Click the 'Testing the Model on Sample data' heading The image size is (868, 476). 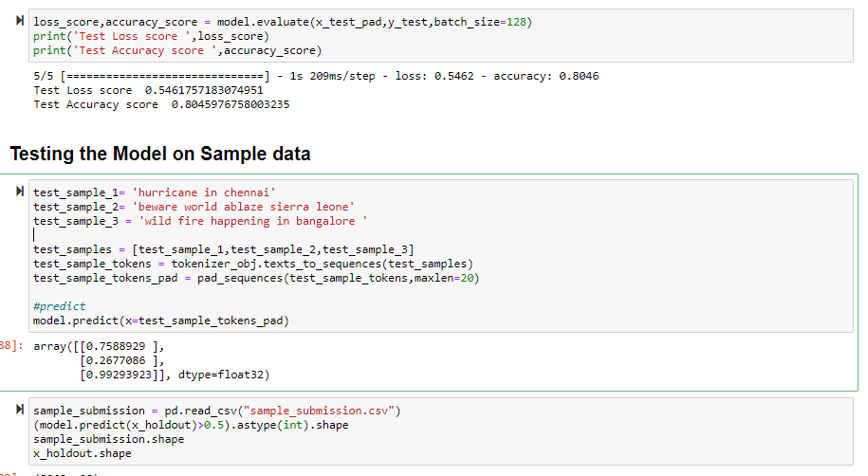(160, 154)
